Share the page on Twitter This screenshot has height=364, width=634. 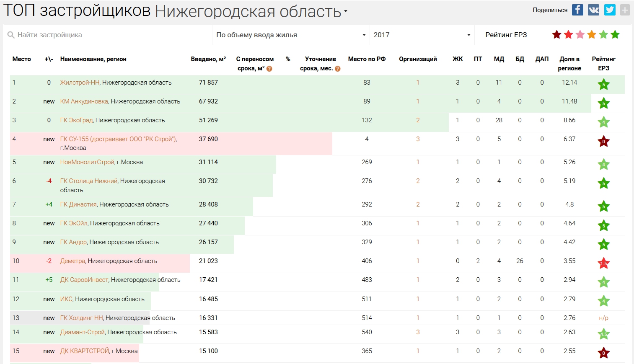coord(610,10)
